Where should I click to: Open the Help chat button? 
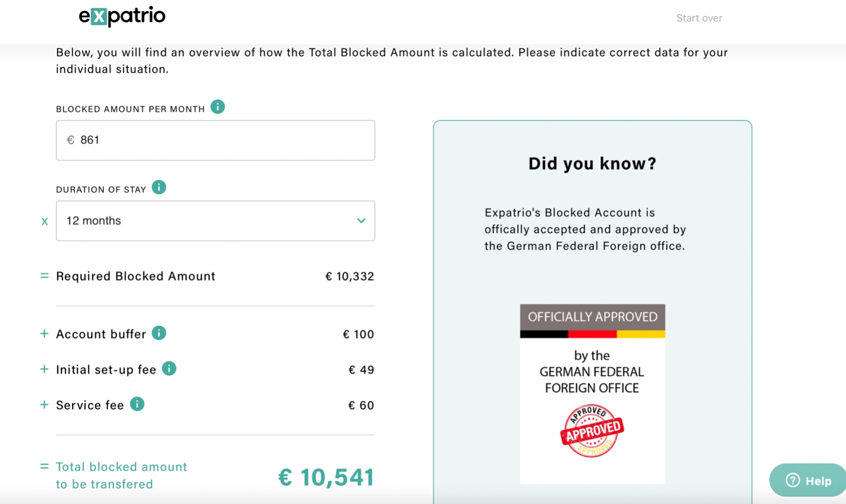coord(808,480)
